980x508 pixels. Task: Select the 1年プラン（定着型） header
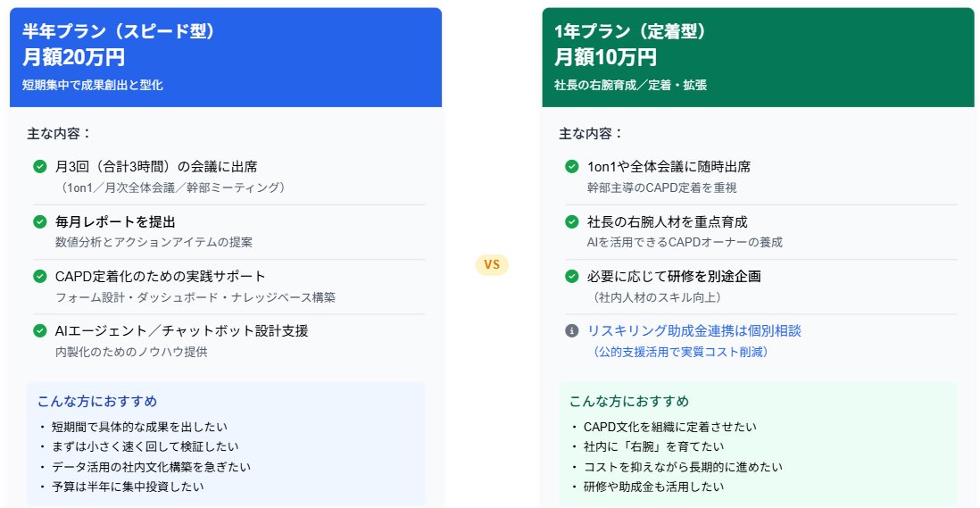(x=630, y=32)
